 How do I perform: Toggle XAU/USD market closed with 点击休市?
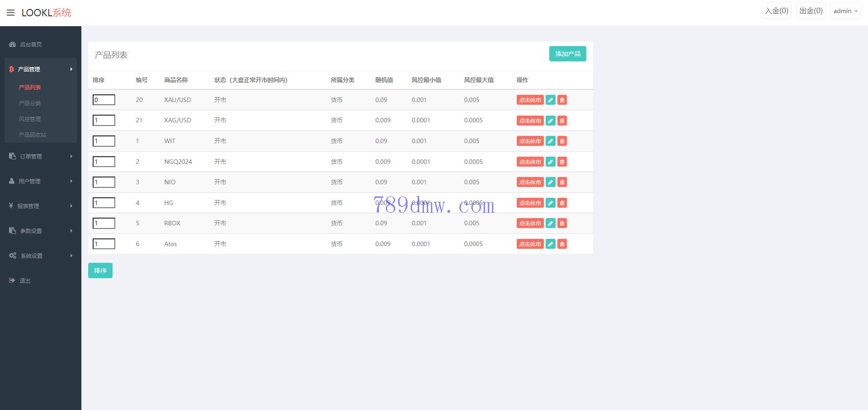pos(530,100)
